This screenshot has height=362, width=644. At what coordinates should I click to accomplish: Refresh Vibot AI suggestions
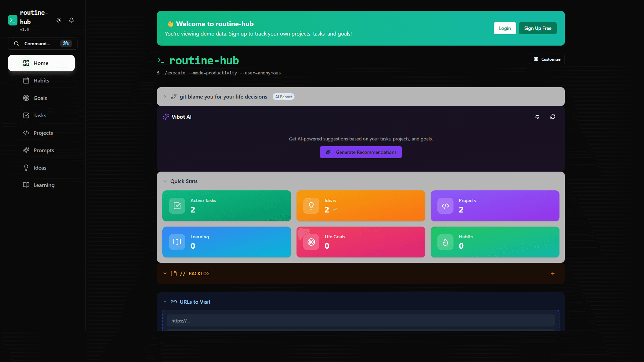553,117
